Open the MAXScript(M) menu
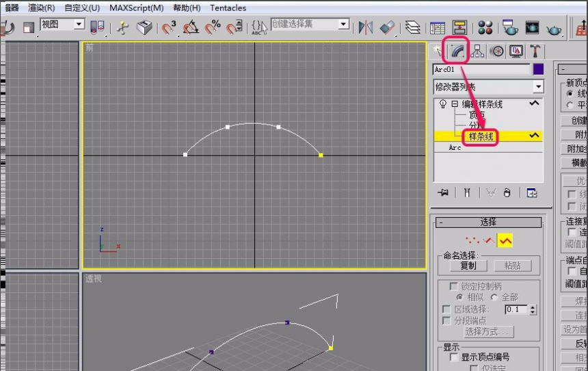This screenshot has width=588, height=371. tap(137, 8)
